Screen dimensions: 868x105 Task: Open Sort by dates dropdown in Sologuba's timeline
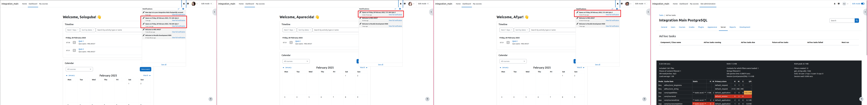click(x=88, y=30)
